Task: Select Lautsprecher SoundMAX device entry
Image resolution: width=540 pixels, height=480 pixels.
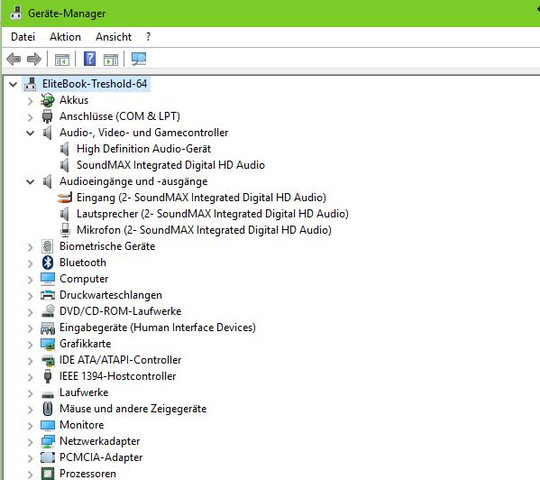Action: pyautogui.click(x=212, y=214)
